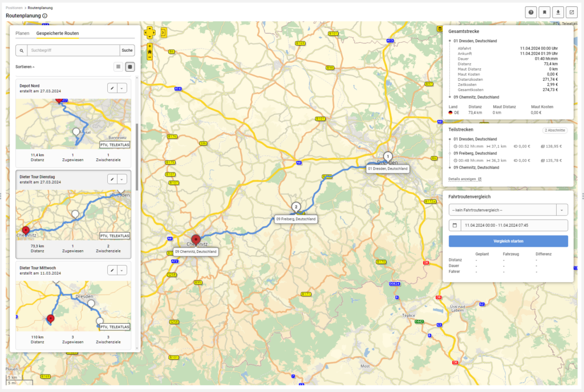Select the Dieter Tour Mittwoch map thumbnail
The image size is (584, 392).
(74, 306)
